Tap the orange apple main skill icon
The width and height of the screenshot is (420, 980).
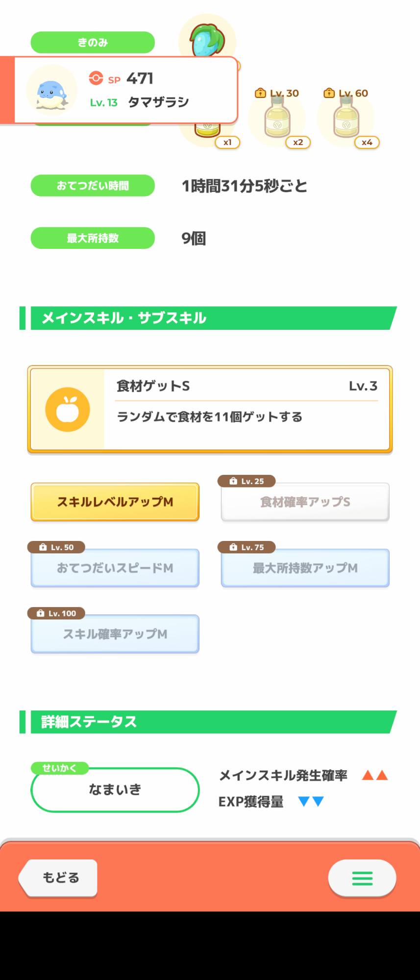(68, 409)
